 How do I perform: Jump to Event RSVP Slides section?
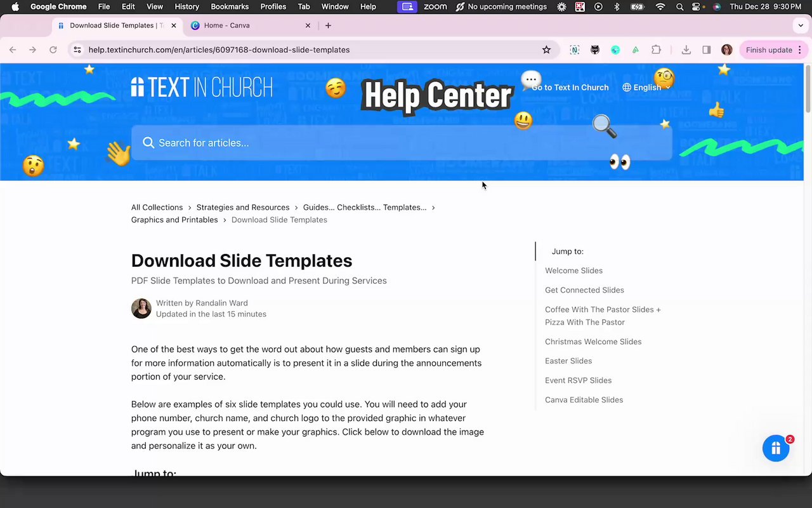pyautogui.click(x=579, y=380)
